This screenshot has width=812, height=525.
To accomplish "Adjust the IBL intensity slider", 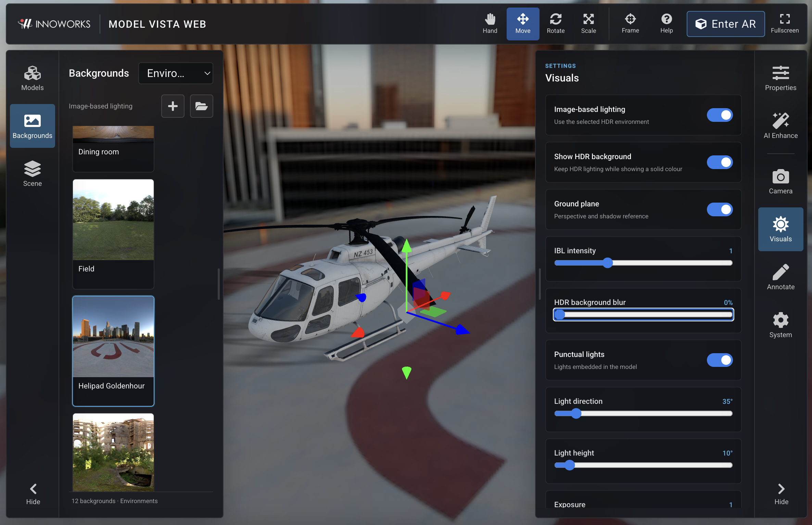I will click(x=643, y=263).
